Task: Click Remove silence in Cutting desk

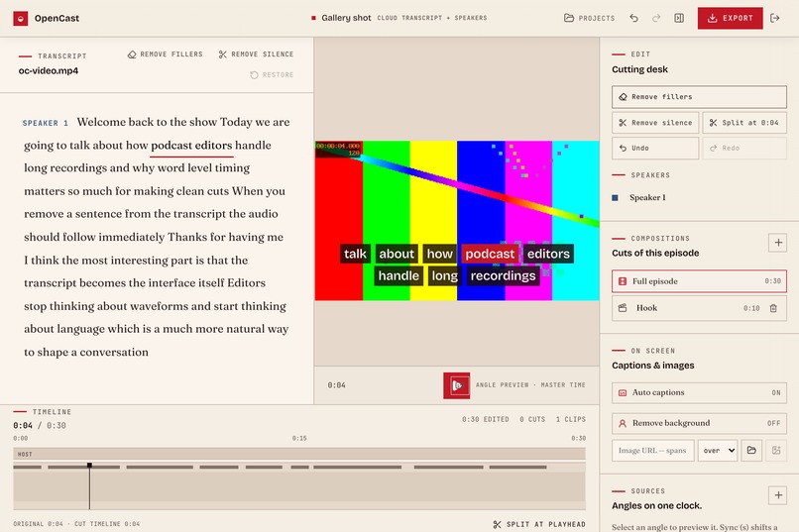Action: point(655,123)
